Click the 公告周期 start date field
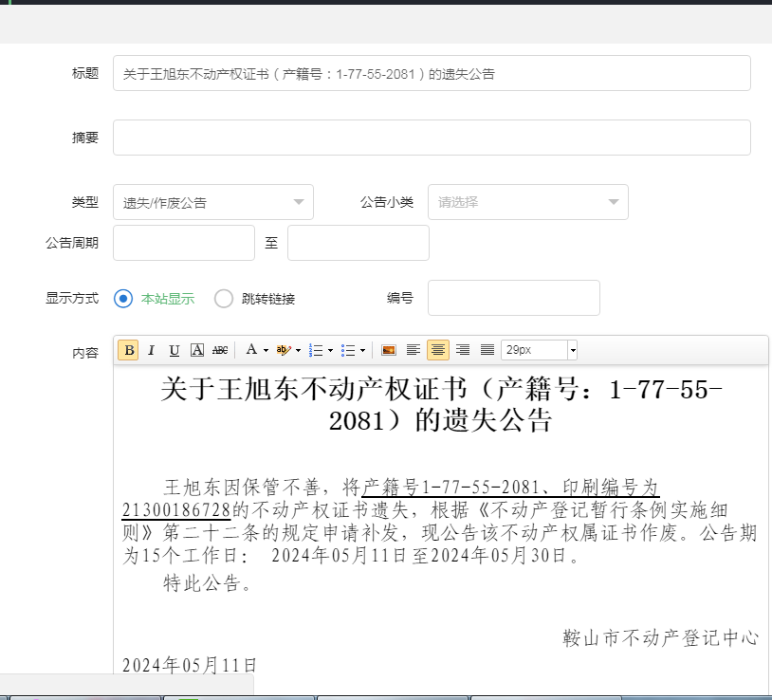The image size is (772, 700). pos(184,243)
